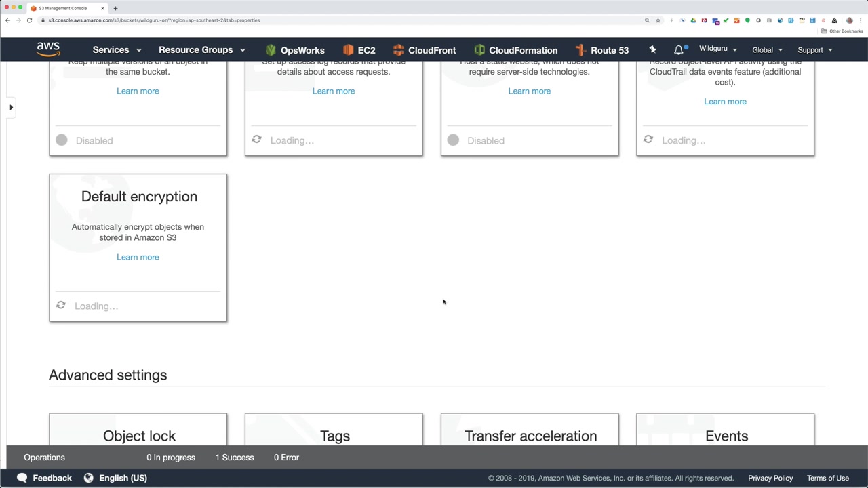Viewport: 868px width, 488px height.
Task: Click the '0 Error' status text
Action: [x=286, y=457]
